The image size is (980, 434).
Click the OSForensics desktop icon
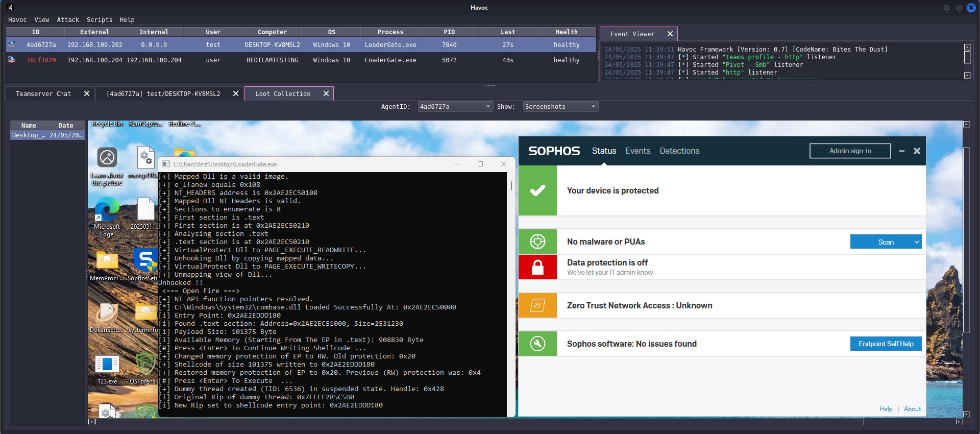point(145,364)
